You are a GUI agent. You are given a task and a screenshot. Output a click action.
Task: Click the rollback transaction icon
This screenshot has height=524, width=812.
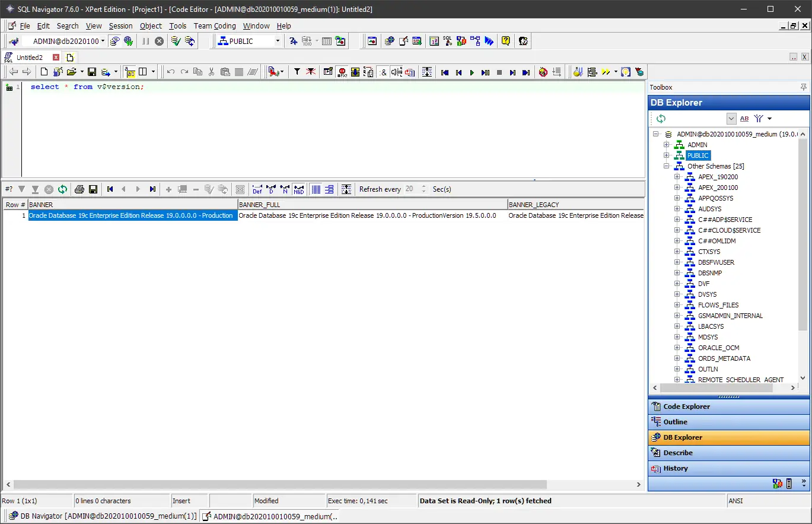coord(190,41)
